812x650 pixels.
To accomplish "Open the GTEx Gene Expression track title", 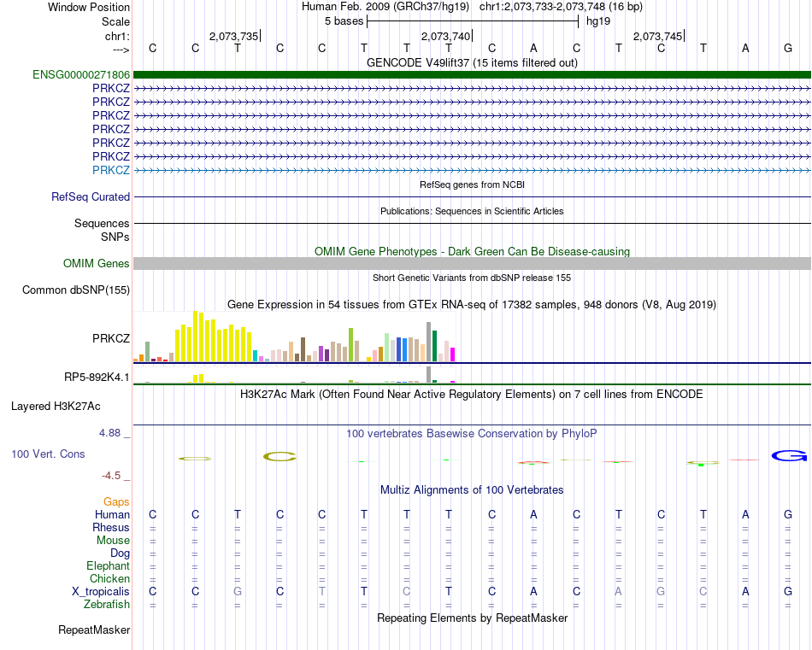I will pos(472,304).
